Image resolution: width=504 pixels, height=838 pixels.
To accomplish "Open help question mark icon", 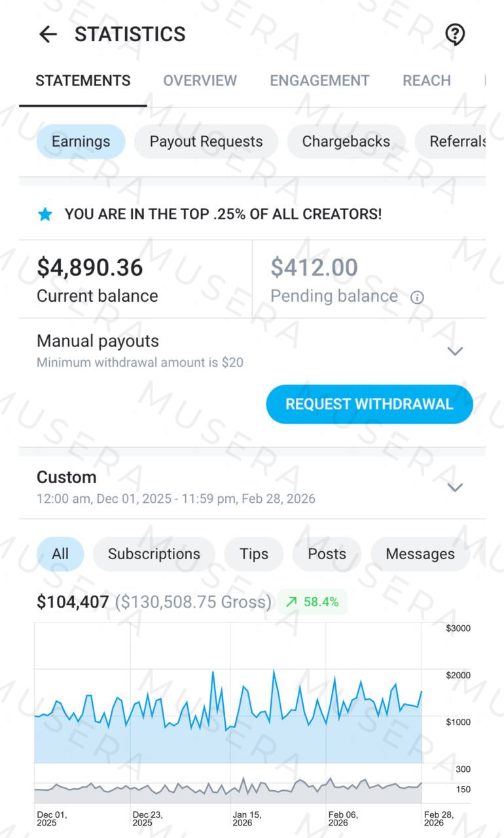I will coord(454,34).
